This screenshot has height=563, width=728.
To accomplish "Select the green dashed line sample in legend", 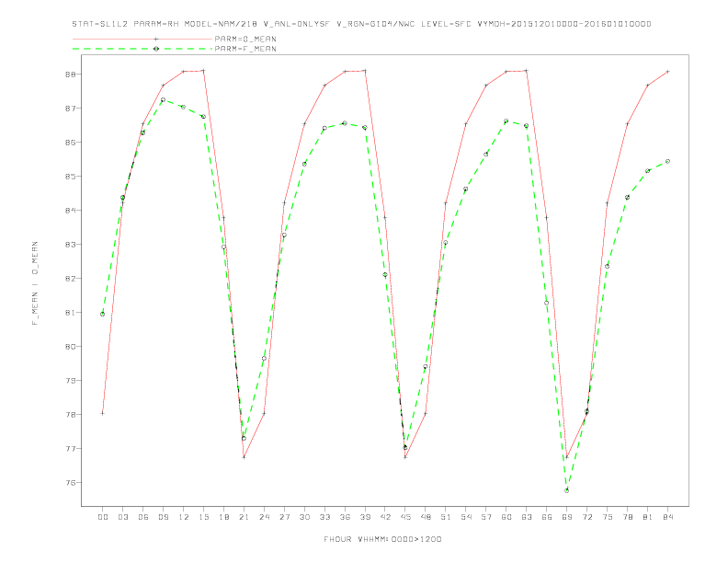I will (142, 49).
